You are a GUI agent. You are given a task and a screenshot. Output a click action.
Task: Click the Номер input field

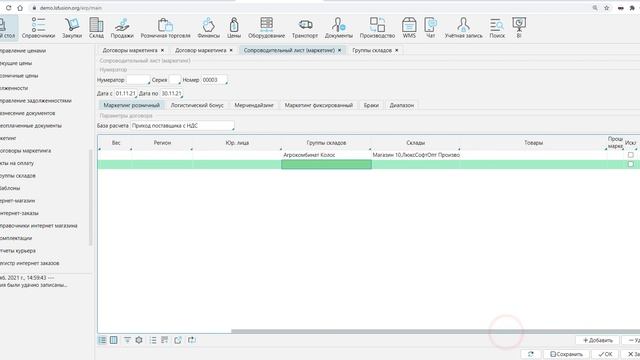tap(214, 80)
